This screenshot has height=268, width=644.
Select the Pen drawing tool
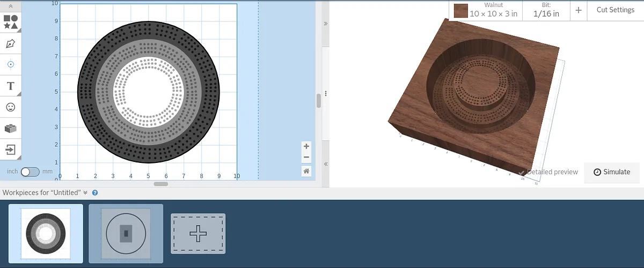10,43
